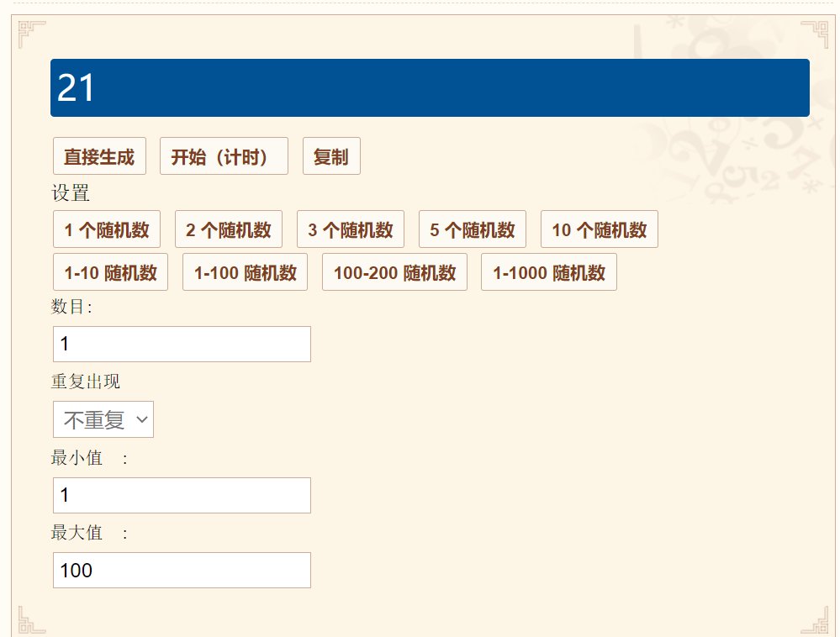This screenshot has width=840, height=637.
Task: Click the 数目 label
Action: coord(71,307)
